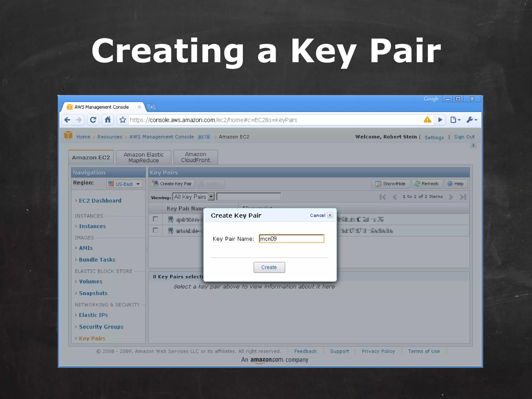Go to the browser Home icon
The image size is (532, 399).
click(108, 120)
